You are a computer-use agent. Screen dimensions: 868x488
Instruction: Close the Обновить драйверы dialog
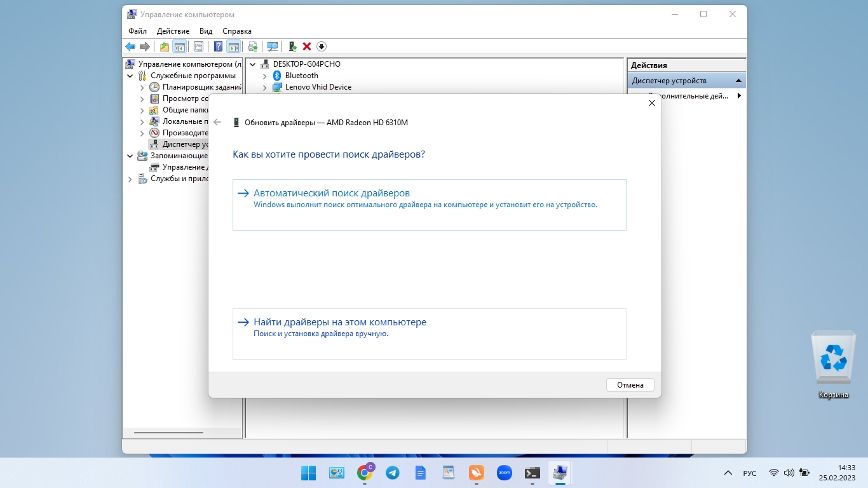(651, 103)
